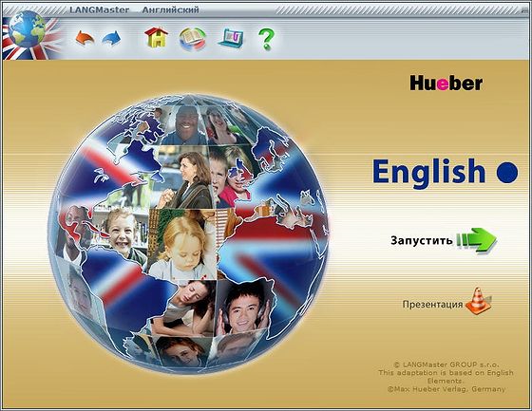This screenshot has height=411, width=532.
Task: Click the laptop icon in toolbar
Action: [231, 38]
